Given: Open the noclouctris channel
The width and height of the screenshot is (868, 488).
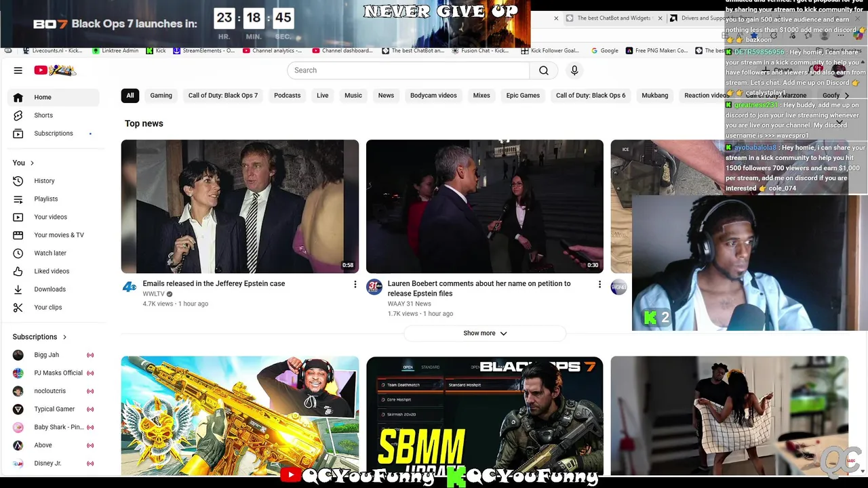Looking at the screenshot, I should [54, 391].
